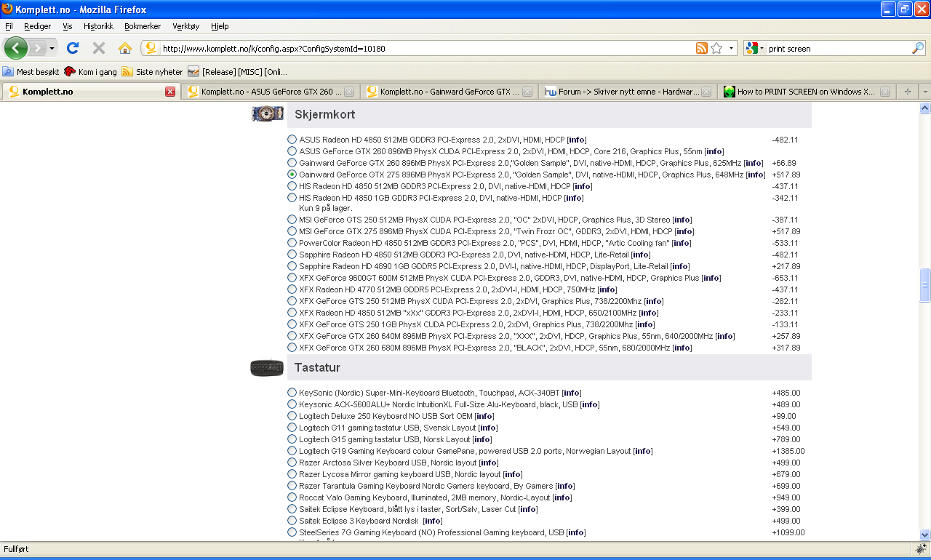Select HIS Radeon HD 4850 1GB option
The width and height of the screenshot is (931, 560).
pyautogui.click(x=292, y=198)
